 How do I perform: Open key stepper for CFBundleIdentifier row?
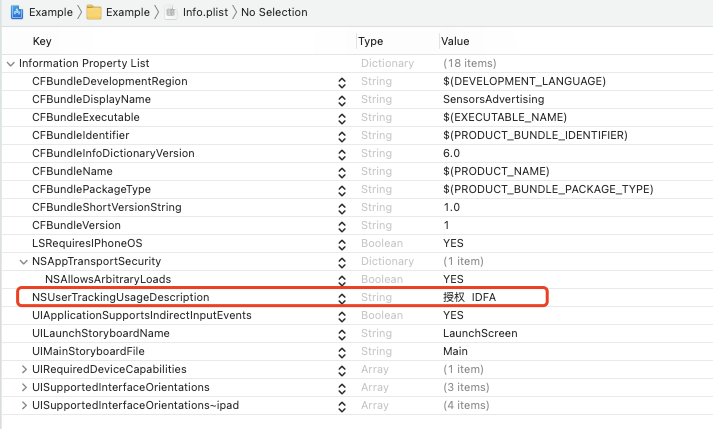point(342,135)
